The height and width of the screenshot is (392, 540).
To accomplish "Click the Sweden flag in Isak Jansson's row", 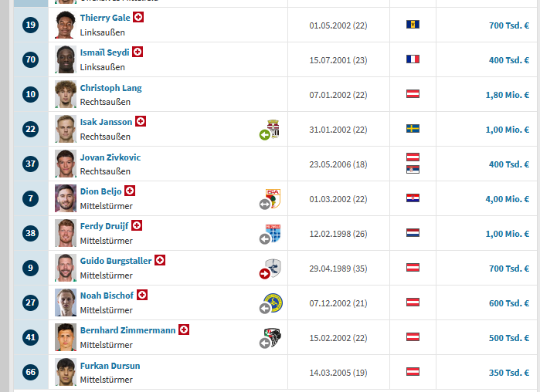I will click(x=413, y=129).
